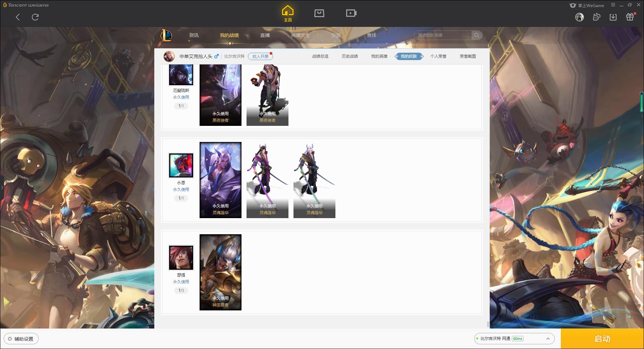Click the refresh page icon
The width and height of the screenshot is (644, 349).
[35, 17]
